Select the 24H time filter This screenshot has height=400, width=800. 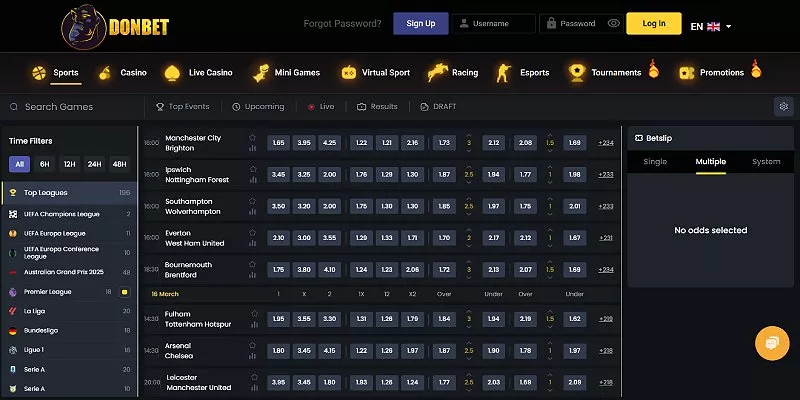94,164
